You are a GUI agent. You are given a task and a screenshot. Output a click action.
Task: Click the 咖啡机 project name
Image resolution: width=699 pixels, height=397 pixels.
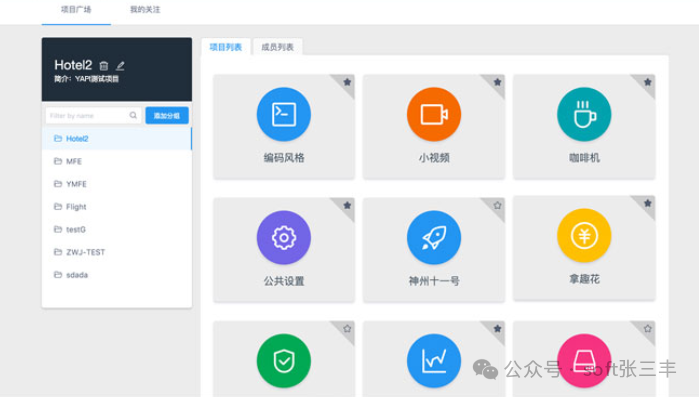[584, 158]
